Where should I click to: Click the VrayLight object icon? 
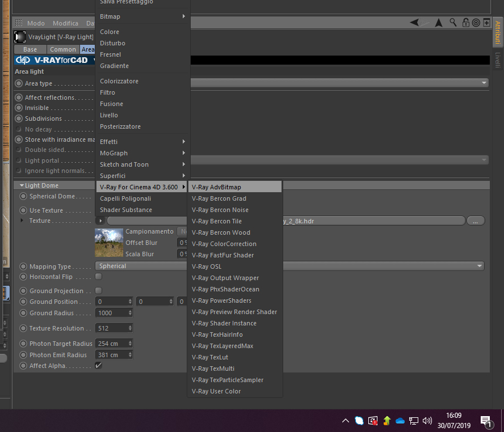pyautogui.click(x=20, y=37)
